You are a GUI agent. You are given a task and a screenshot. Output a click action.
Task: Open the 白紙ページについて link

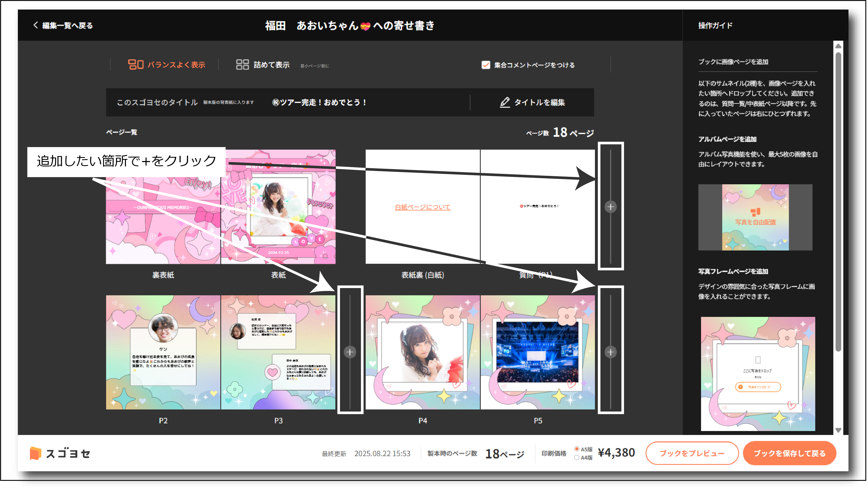pyautogui.click(x=422, y=207)
